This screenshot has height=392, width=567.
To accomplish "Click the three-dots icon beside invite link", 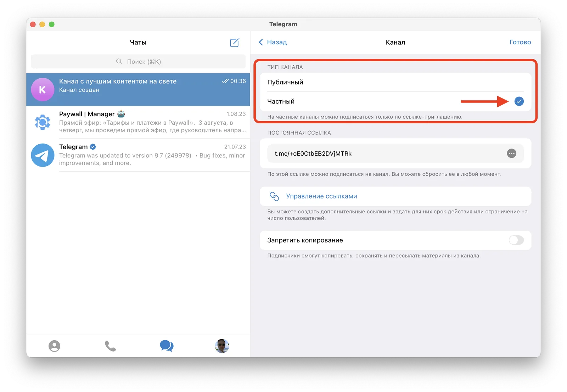I will click(x=511, y=153).
